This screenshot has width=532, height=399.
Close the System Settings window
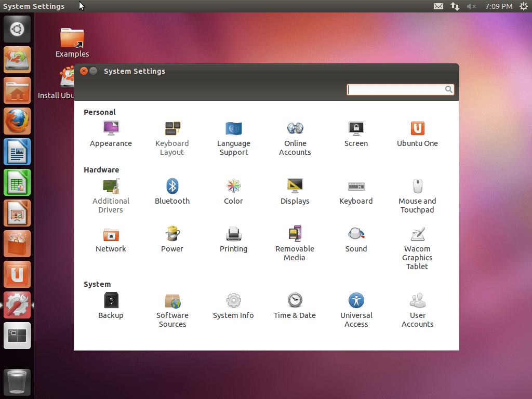pos(84,71)
